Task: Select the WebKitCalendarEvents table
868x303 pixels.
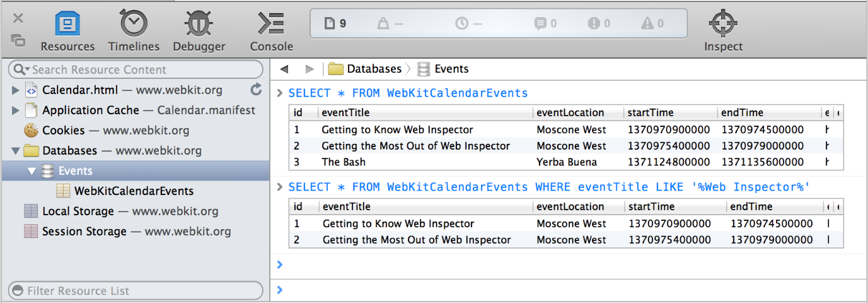Action: (134, 191)
